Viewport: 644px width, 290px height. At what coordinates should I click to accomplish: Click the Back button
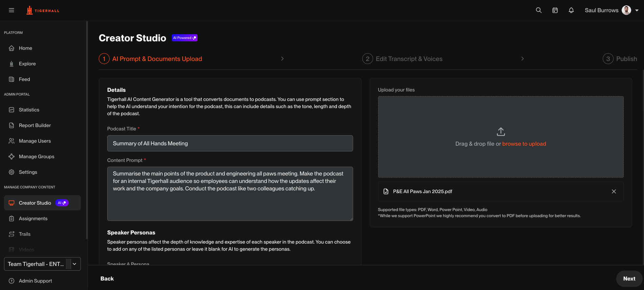click(x=107, y=278)
